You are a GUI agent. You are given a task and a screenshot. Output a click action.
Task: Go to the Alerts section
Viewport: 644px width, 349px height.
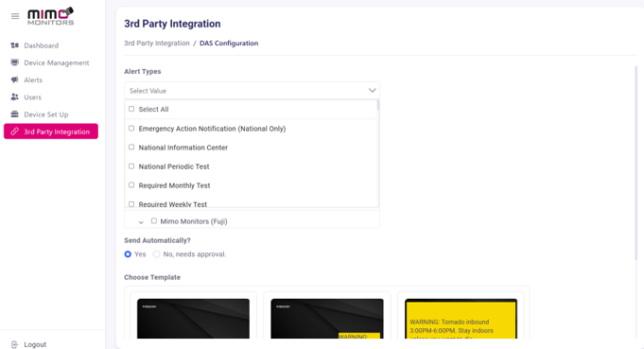pos(33,80)
